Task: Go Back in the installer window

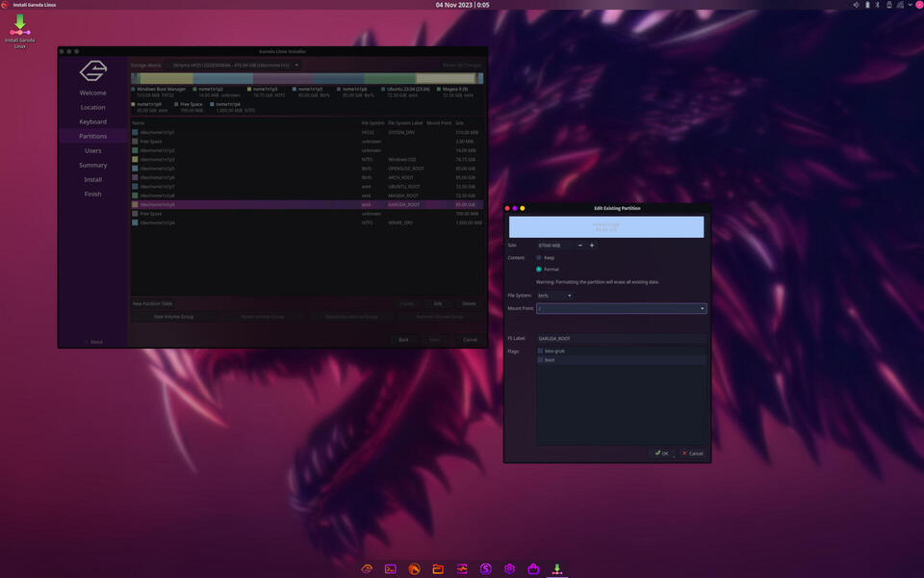Action: [403, 340]
